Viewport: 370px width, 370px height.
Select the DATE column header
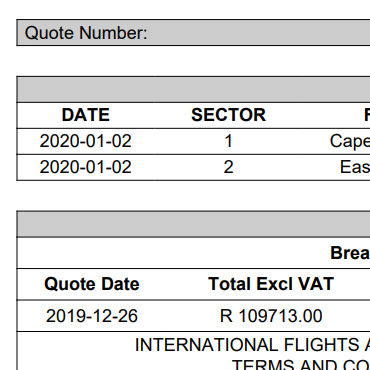click(x=86, y=115)
